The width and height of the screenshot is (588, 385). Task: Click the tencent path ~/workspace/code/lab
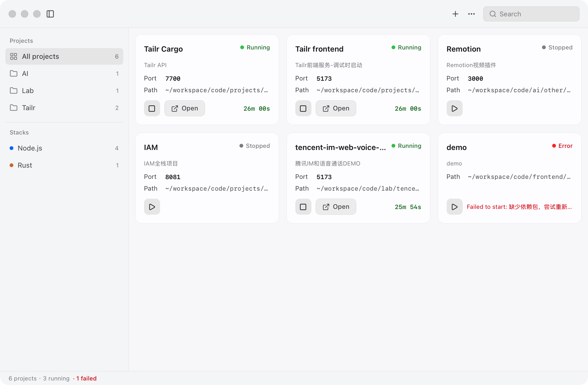[368, 188]
